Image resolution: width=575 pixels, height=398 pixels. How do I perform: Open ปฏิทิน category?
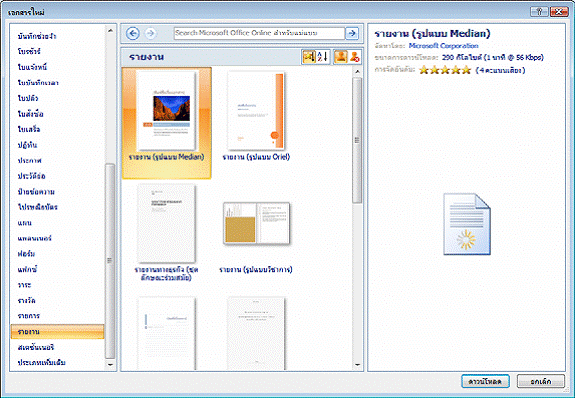tap(27, 145)
